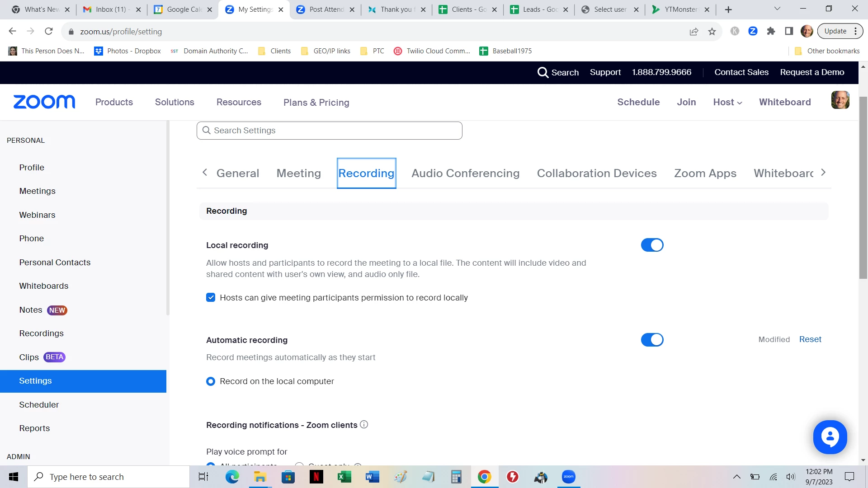Open the profile avatar menu

click(840, 100)
